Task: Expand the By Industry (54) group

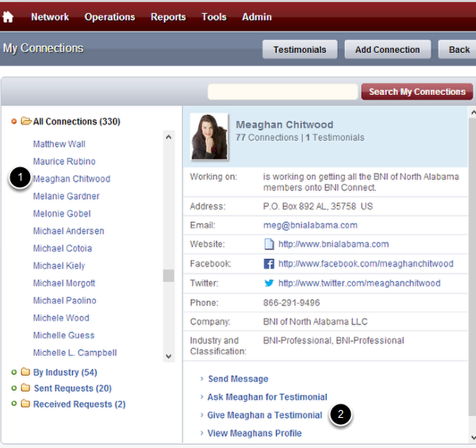Action: pos(14,372)
